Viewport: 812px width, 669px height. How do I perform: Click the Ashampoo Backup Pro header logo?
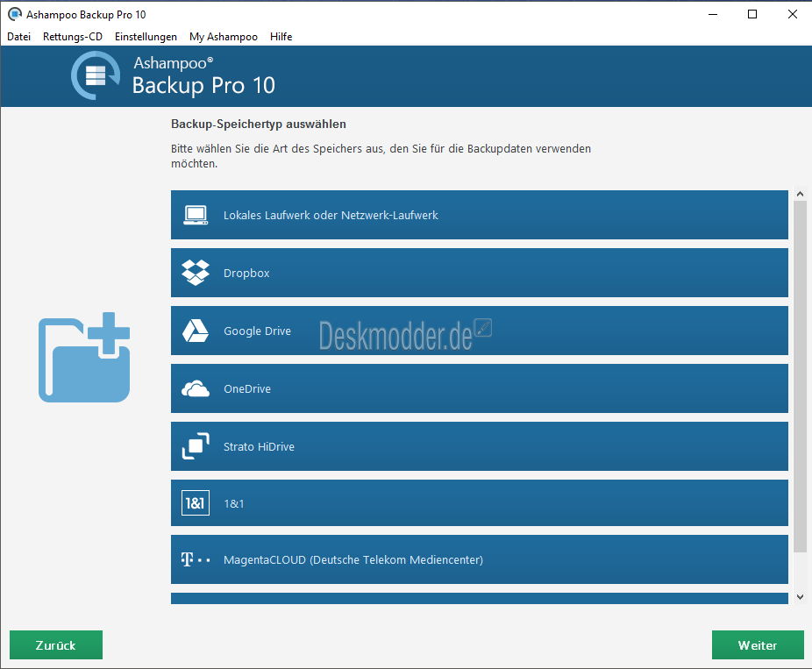pyautogui.click(x=96, y=75)
